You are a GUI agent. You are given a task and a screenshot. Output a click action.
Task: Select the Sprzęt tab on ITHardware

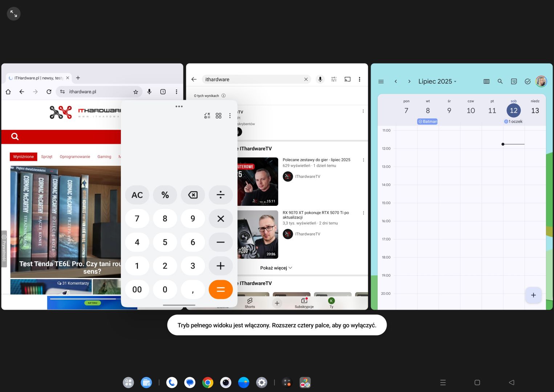point(47,157)
